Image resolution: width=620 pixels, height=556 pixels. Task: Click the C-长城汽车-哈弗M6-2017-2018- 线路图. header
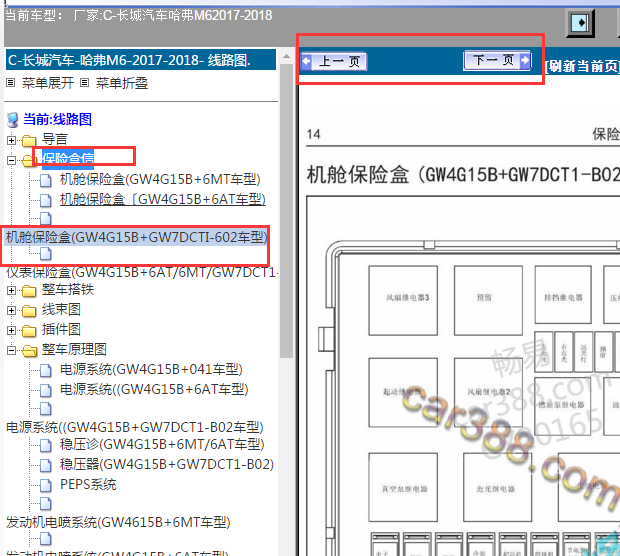point(141,60)
